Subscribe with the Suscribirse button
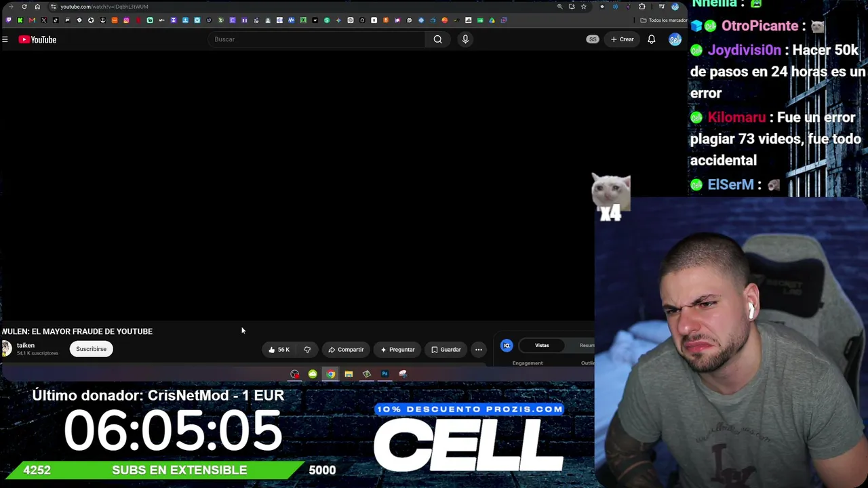The image size is (868, 488). point(91,349)
